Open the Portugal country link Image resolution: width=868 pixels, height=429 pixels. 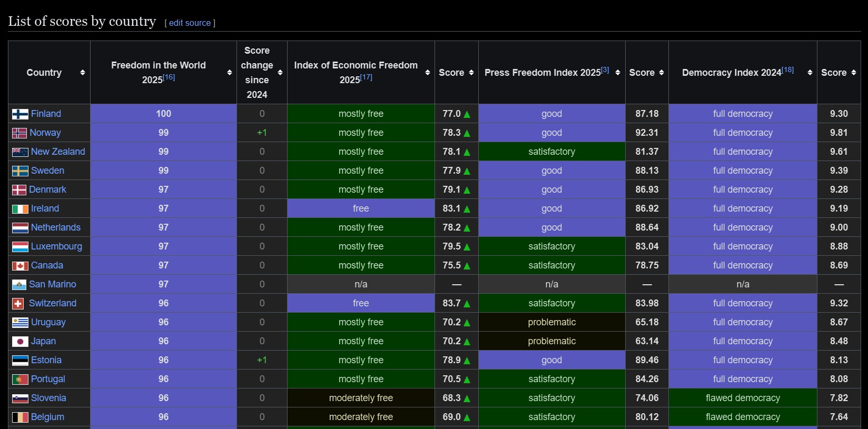(x=48, y=379)
